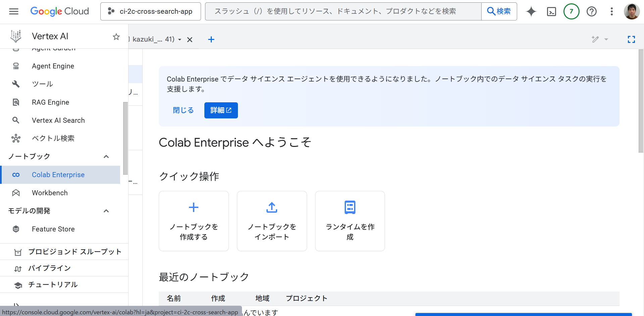Dismiss banner with 閉じる button
This screenshot has width=644, height=316.
tap(183, 110)
